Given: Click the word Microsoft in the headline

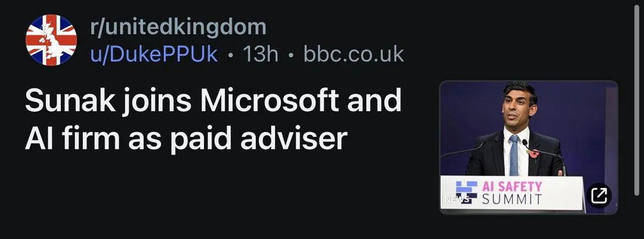Looking at the screenshot, I should (270, 100).
